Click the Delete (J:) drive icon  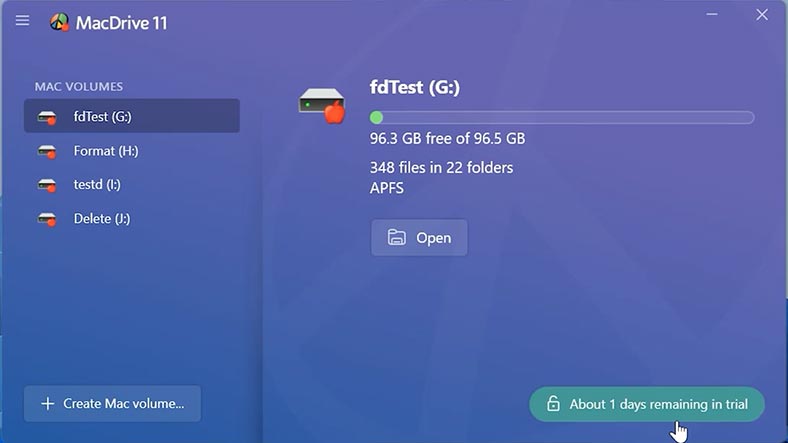click(x=47, y=219)
